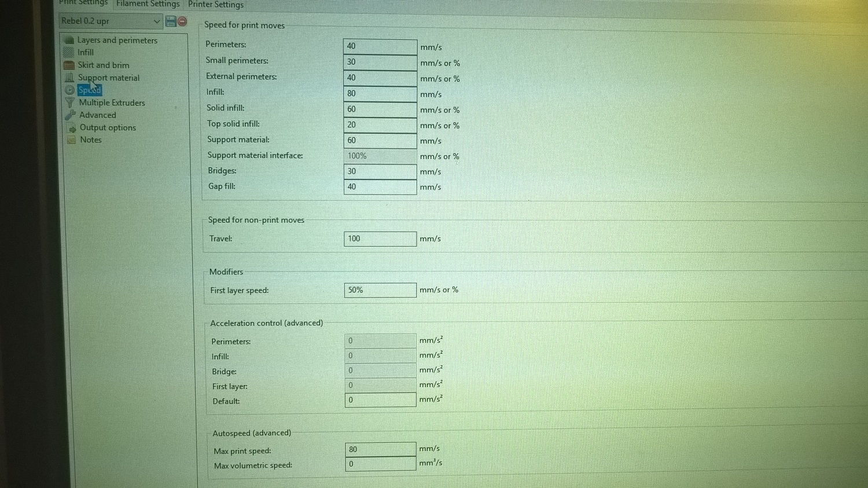This screenshot has height=488, width=868.
Task: Click the Notes icon in sidebar
Action: coord(72,140)
